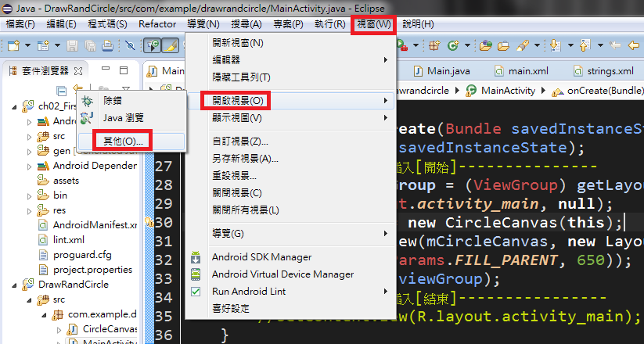Screen dimensions: 644x344
Task: Click the Open Type folder icon
Action: point(485,45)
